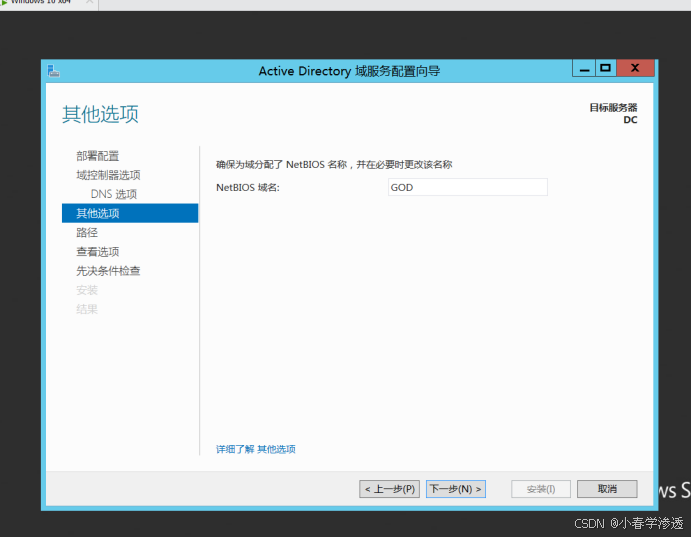Open the 详细了解 其他选项 link
This screenshot has height=538, width=692.
[x=256, y=449]
